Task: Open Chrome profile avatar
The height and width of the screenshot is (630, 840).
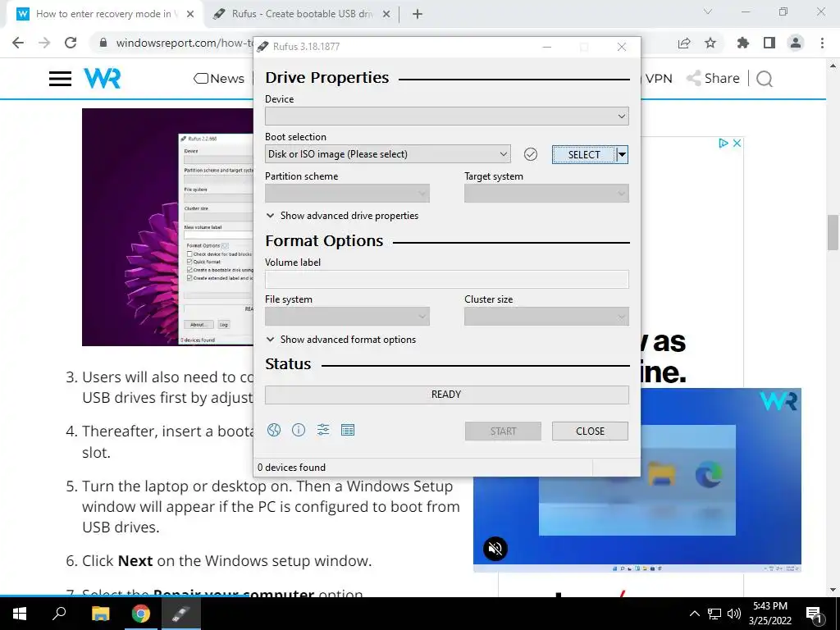Action: pyautogui.click(x=796, y=43)
